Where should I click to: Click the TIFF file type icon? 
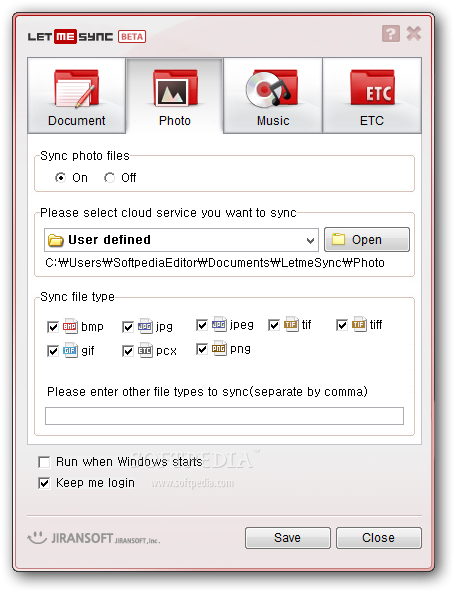[359, 324]
